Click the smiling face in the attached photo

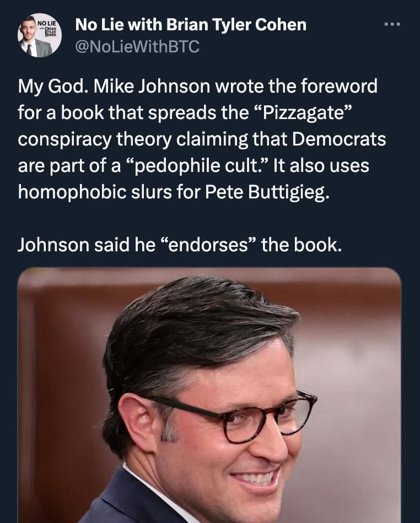pyautogui.click(x=234, y=434)
